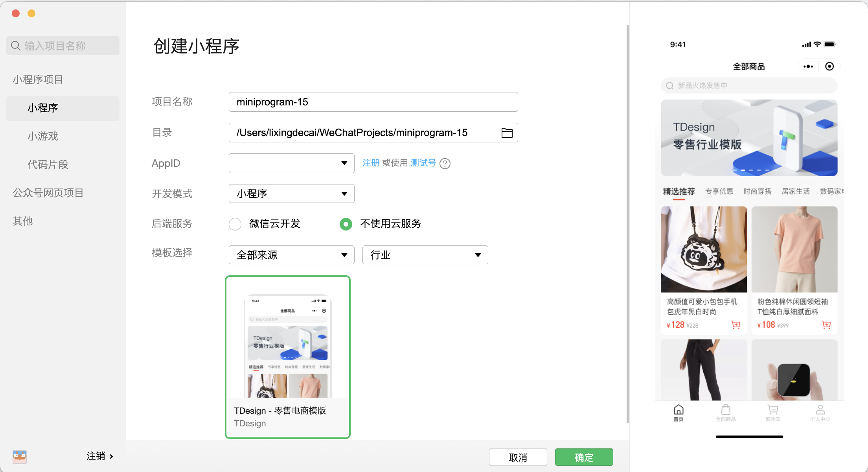This screenshot has height=472, width=868.
Task: Click the 粉色纯棉休闲圆领短袖 product title
Action: click(793, 307)
